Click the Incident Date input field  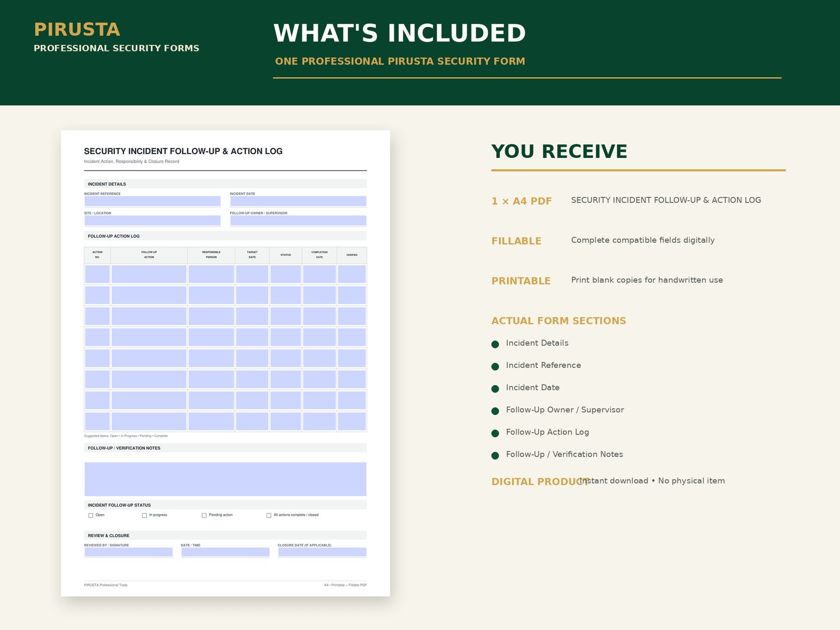tap(298, 201)
